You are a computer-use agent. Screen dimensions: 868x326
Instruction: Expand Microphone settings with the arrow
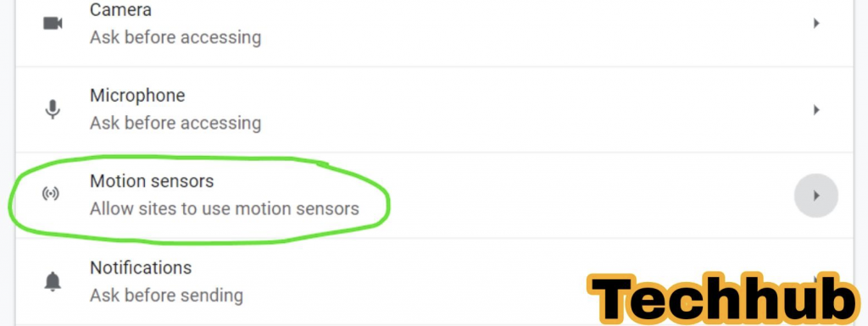[x=816, y=109]
